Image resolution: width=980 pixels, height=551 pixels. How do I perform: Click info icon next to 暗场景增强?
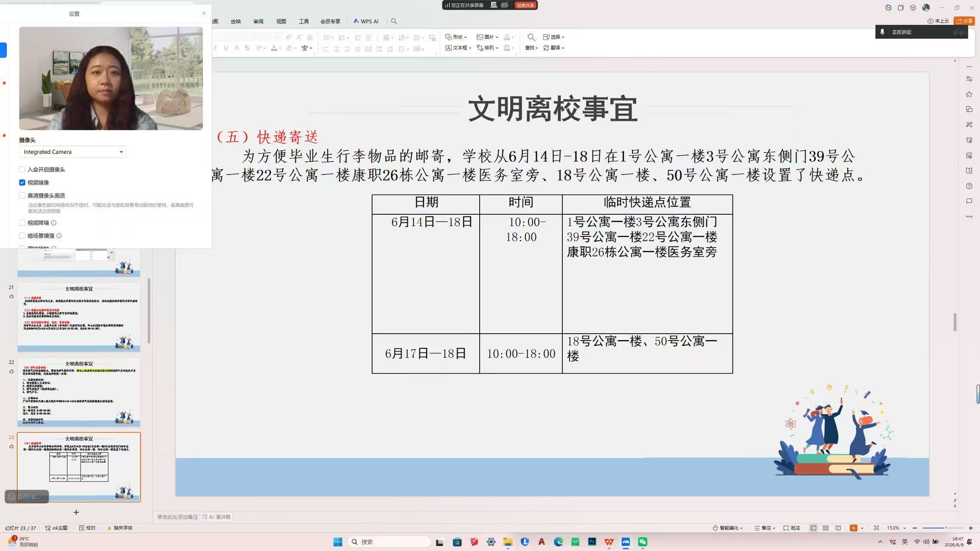coord(59,235)
